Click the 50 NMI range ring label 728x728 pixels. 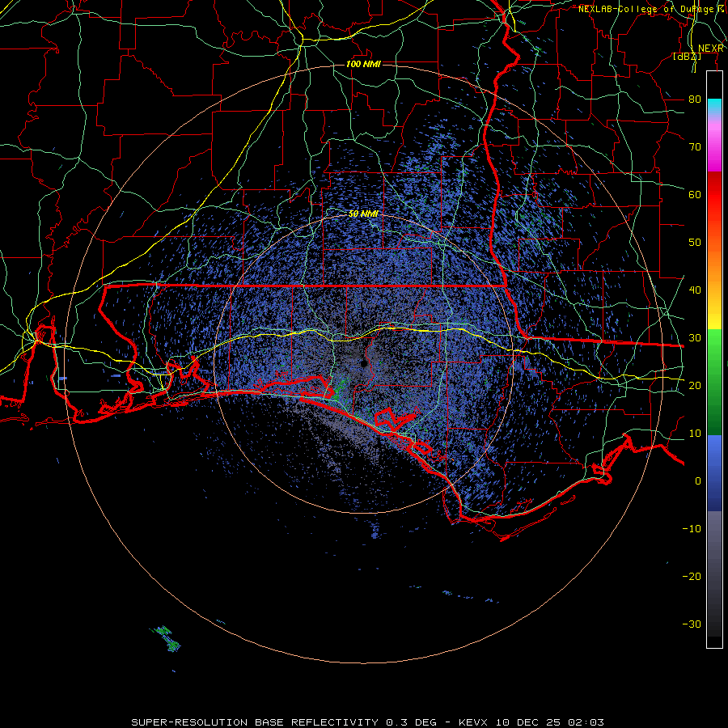(x=363, y=214)
